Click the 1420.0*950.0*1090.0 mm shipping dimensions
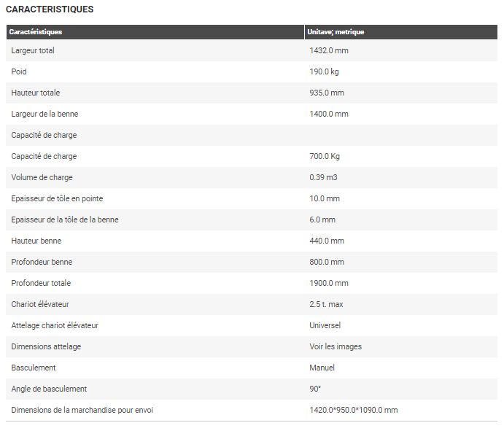504x431 pixels. pyautogui.click(x=354, y=410)
